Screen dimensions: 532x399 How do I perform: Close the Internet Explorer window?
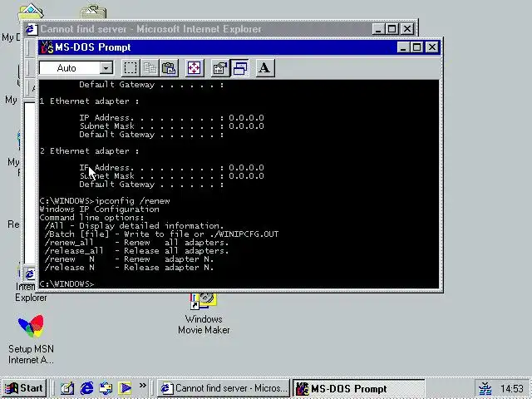coord(406,29)
